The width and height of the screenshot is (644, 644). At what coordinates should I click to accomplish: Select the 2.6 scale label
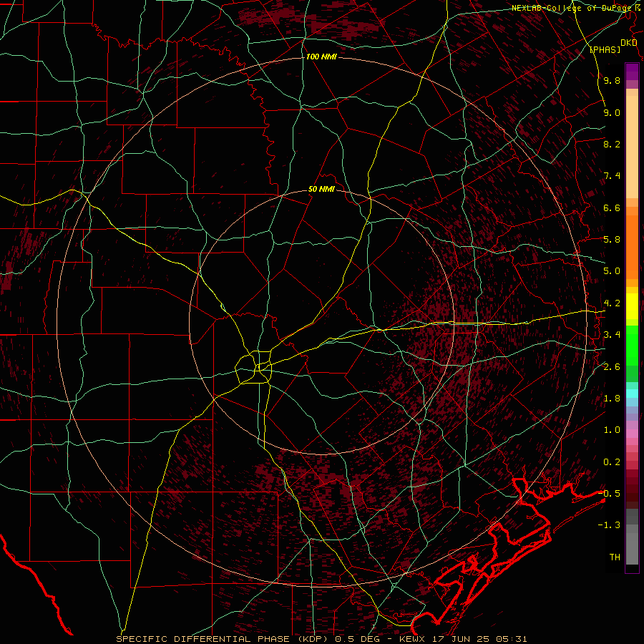coord(612,366)
